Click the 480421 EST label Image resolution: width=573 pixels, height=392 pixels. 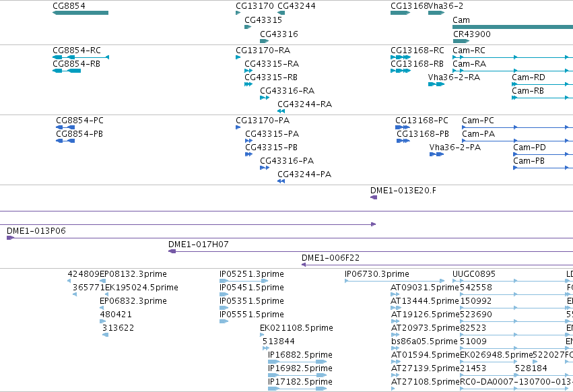coord(116,314)
